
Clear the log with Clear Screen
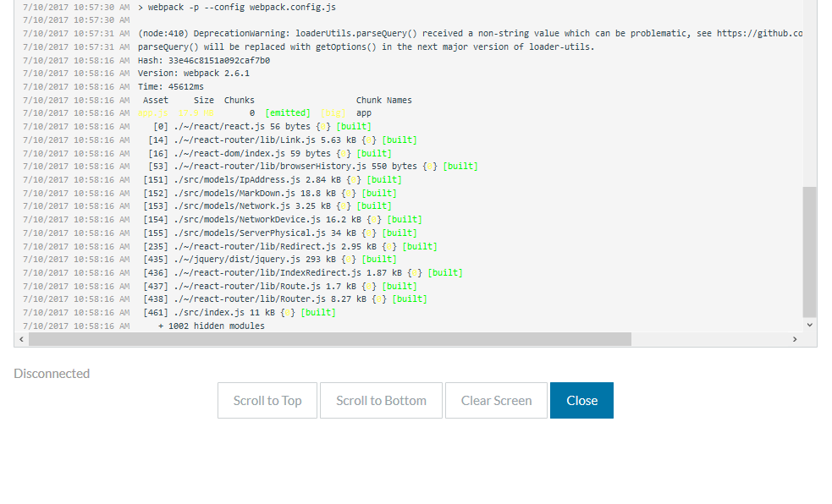496,401
